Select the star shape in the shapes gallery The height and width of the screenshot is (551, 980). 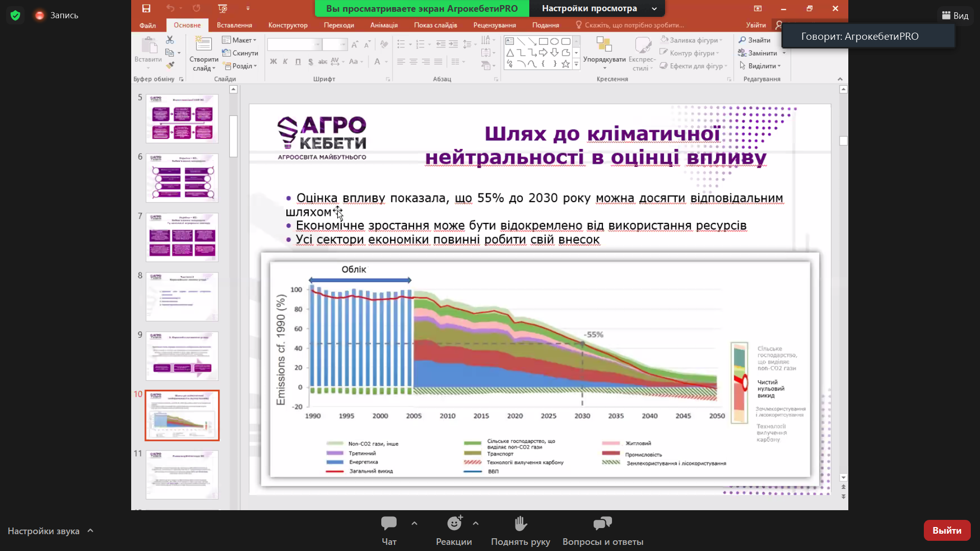pyautogui.click(x=565, y=64)
